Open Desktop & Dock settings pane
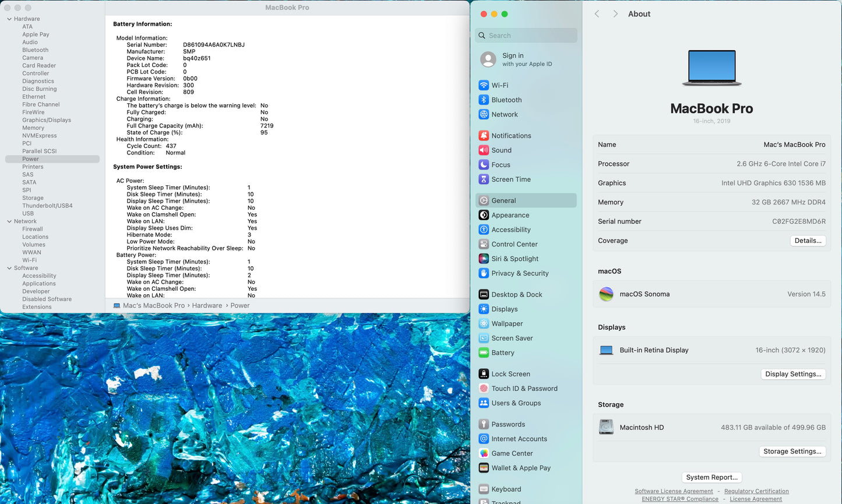 coord(516,295)
